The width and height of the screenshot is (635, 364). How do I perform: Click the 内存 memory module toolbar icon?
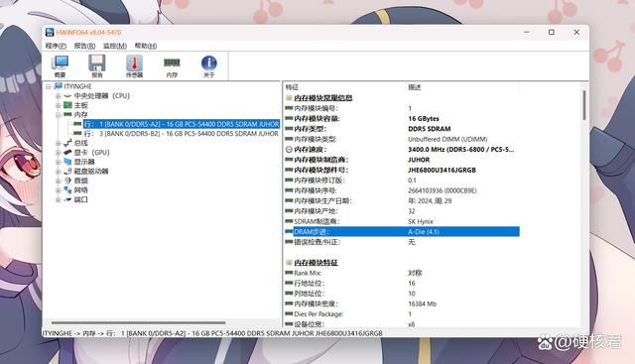(172, 66)
